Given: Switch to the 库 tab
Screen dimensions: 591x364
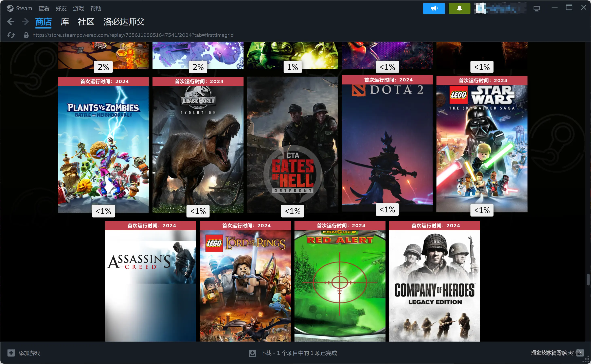Looking at the screenshot, I should 65,22.
